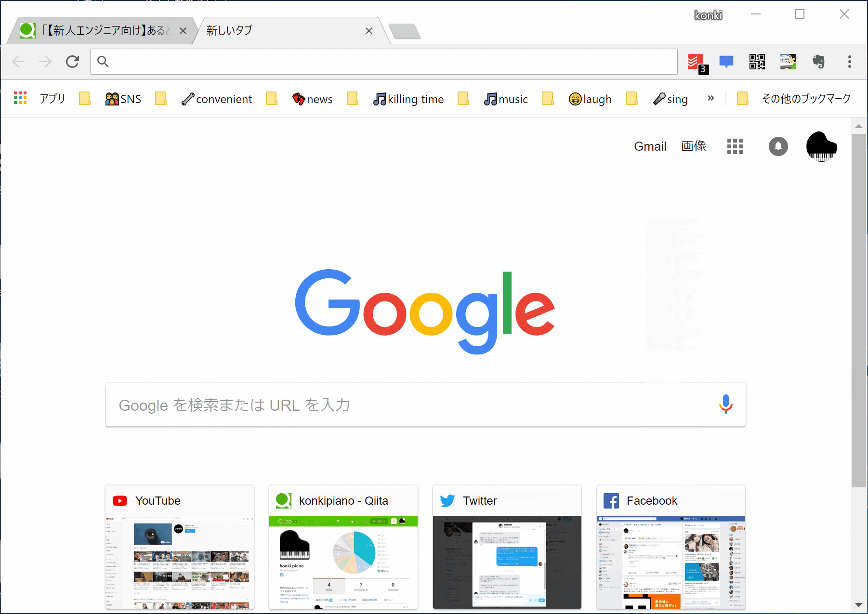Open the folder between killing time and music
868x614 pixels.
(x=463, y=99)
